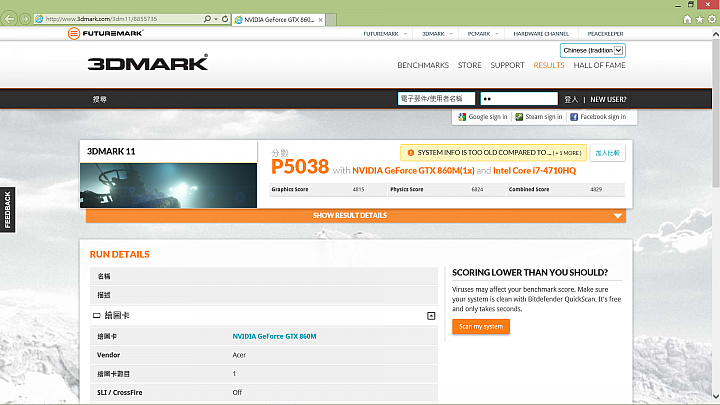Click the arrow on result details bar

618,215
